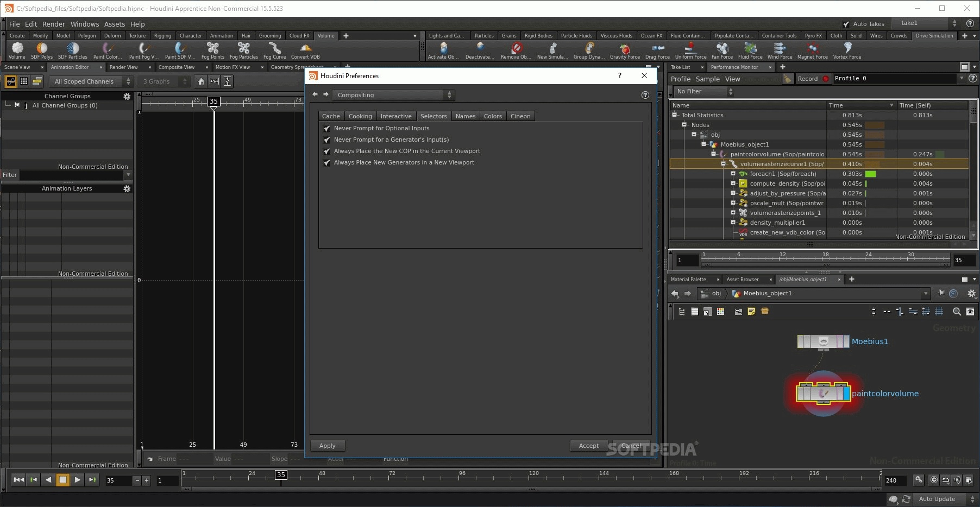Select the Volume shelf tool
The height and width of the screenshot is (507, 980).
[17, 50]
